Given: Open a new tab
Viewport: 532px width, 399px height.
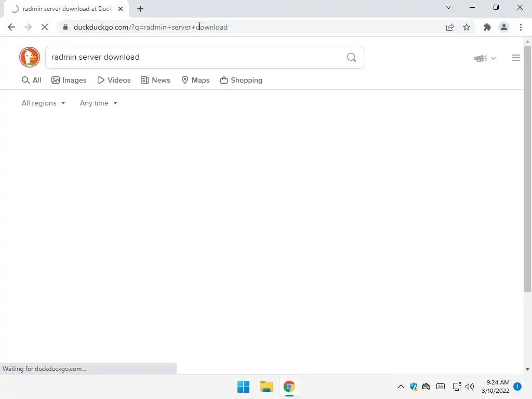Looking at the screenshot, I should [x=140, y=9].
